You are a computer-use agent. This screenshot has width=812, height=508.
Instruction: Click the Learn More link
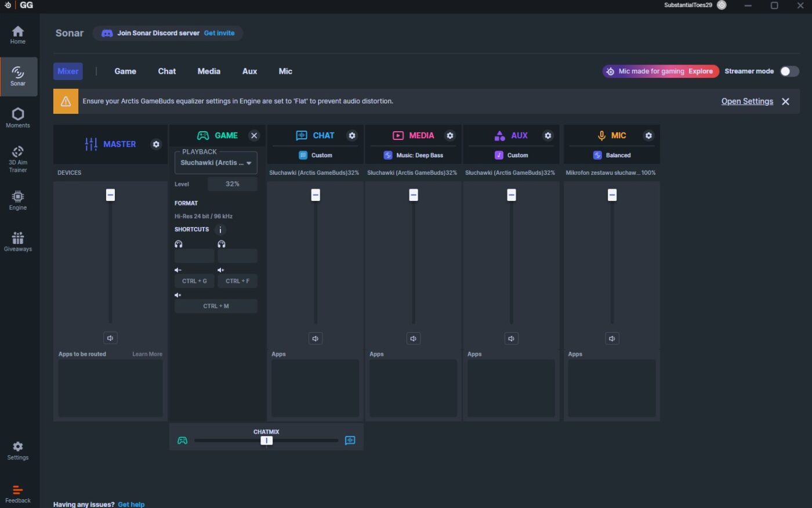[x=147, y=354]
